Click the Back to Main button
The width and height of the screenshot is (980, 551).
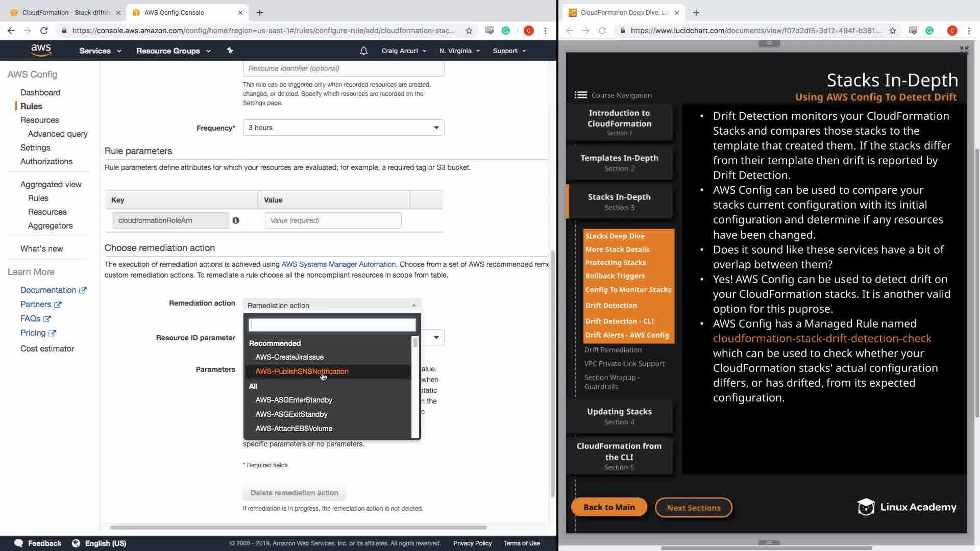(609, 507)
